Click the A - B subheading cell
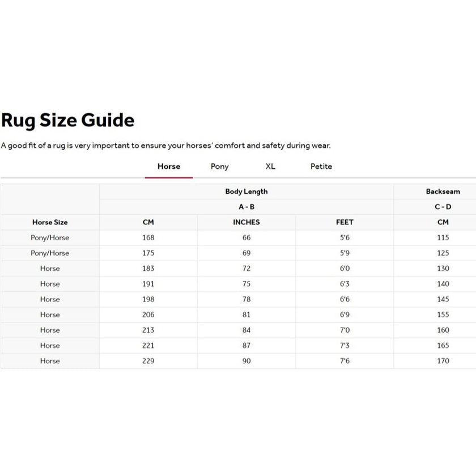 [x=245, y=207]
